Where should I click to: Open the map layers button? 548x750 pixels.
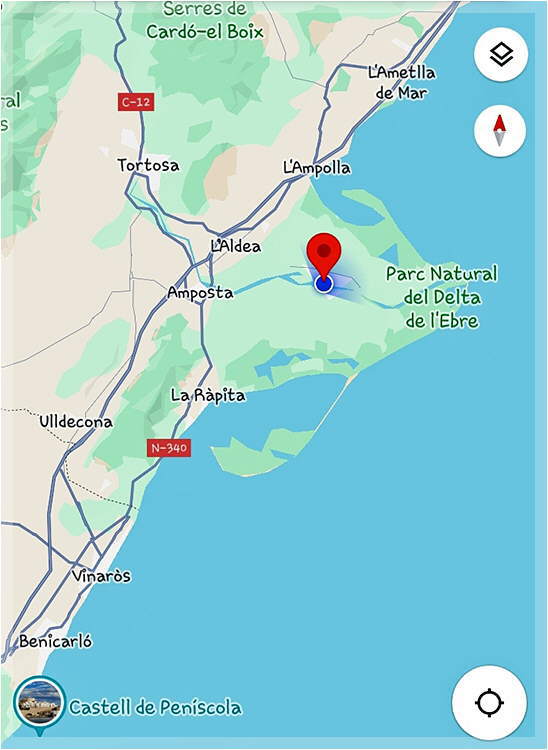tap(501, 55)
